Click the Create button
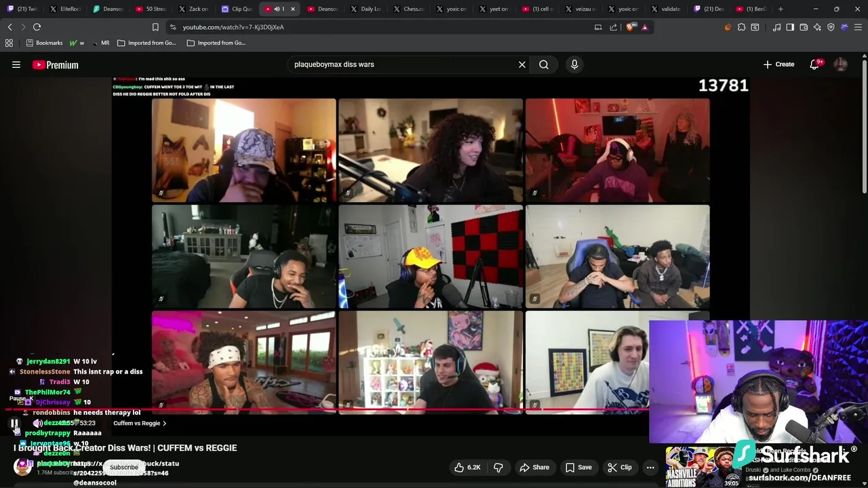 point(778,64)
